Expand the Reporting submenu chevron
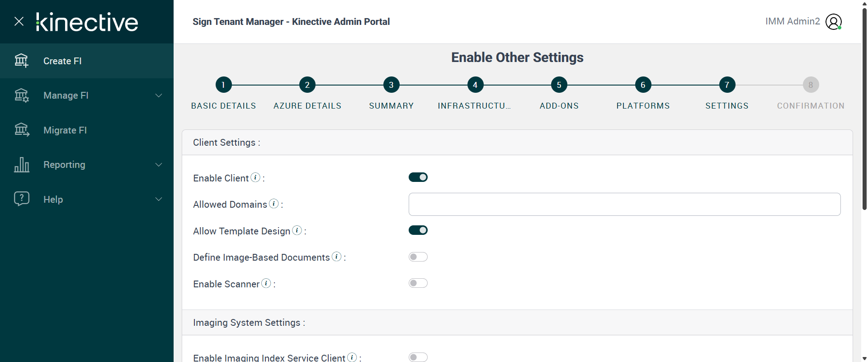This screenshot has width=868, height=362. 159,165
